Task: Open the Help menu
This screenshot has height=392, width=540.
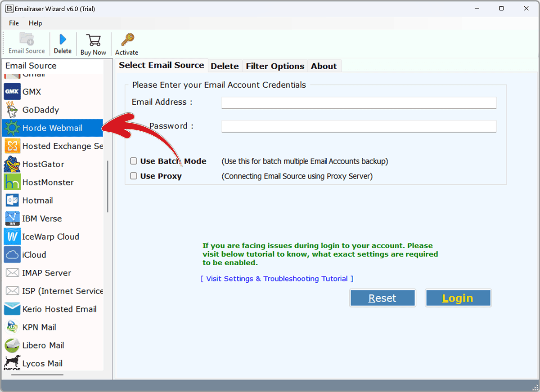Action: coord(35,23)
